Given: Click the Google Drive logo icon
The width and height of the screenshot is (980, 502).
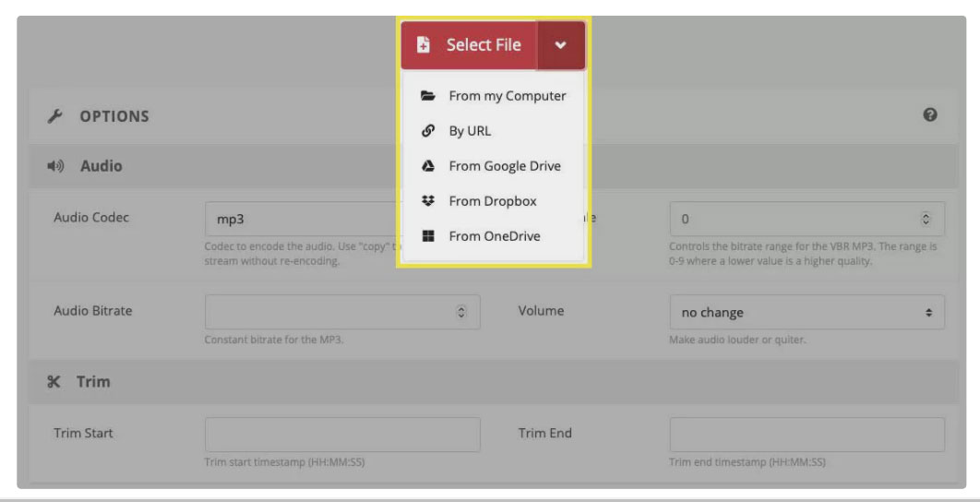Looking at the screenshot, I should pyautogui.click(x=427, y=166).
